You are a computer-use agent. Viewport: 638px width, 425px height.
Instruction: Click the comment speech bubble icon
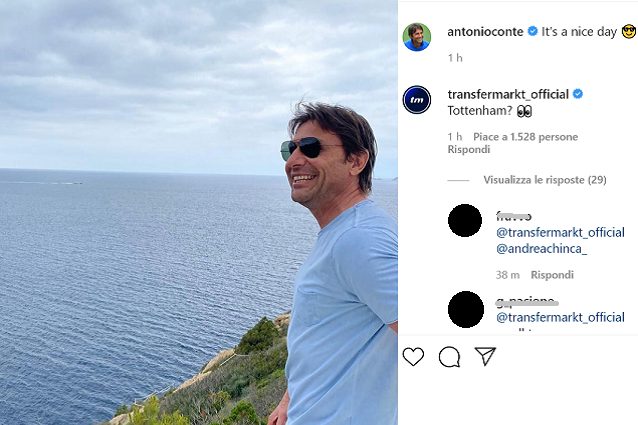click(449, 357)
